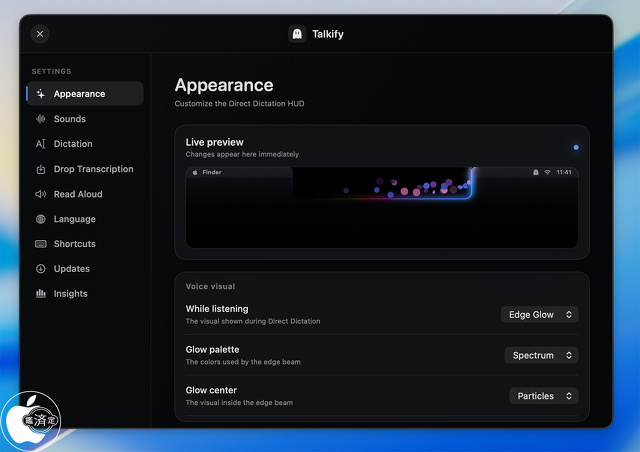
Task: Click the SETTINGS sidebar header
Action: point(51,71)
